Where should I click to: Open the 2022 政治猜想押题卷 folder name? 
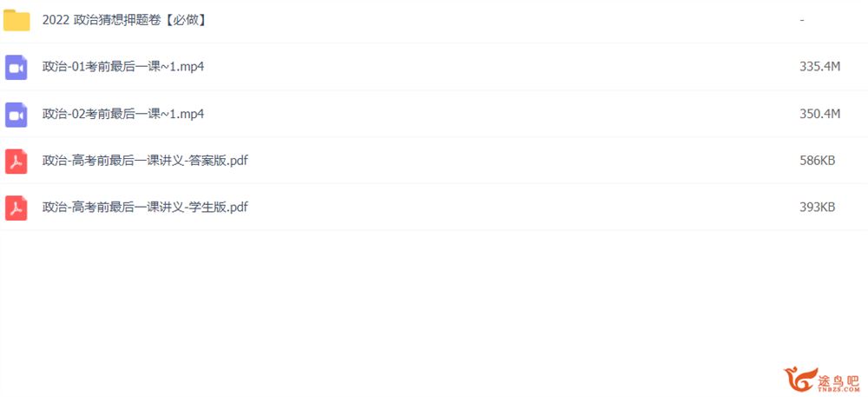[124, 21]
